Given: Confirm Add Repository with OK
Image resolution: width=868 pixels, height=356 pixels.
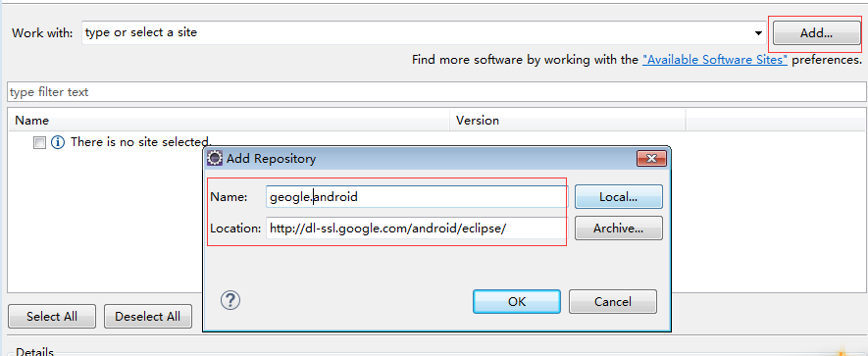Looking at the screenshot, I should click(x=517, y=302).
